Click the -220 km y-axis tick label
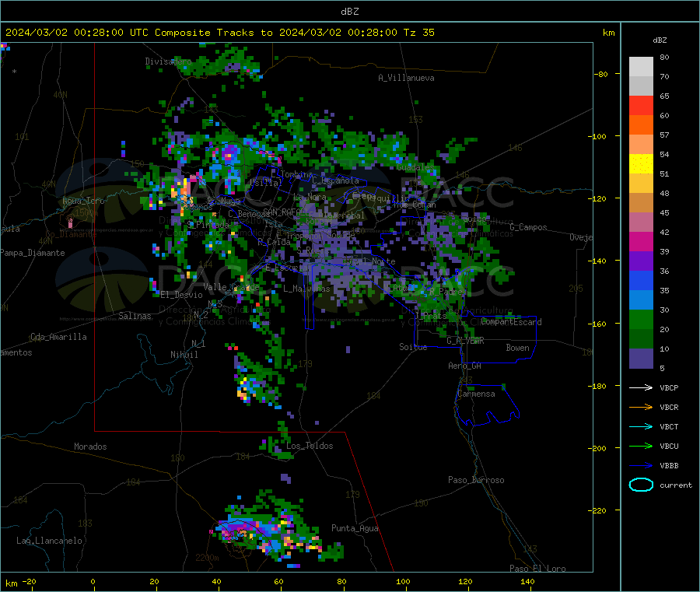700x592 pixels. coord(597,510)
